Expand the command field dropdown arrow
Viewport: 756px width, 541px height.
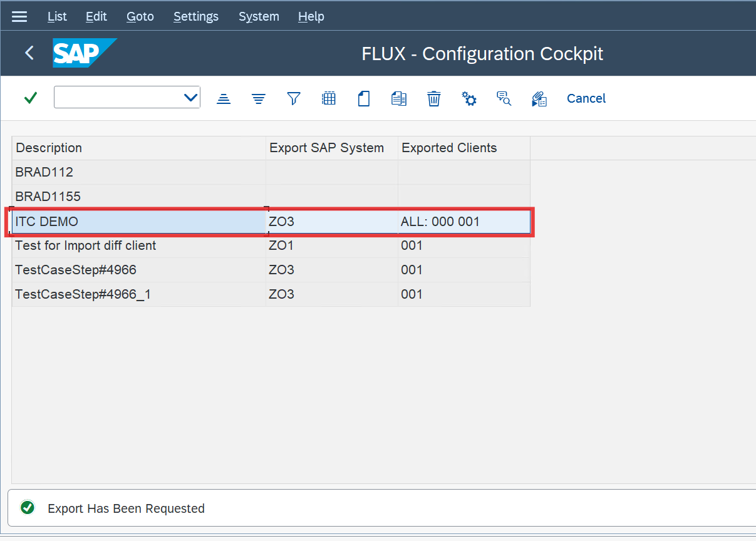pyautogui.click(x=190, y=98)
